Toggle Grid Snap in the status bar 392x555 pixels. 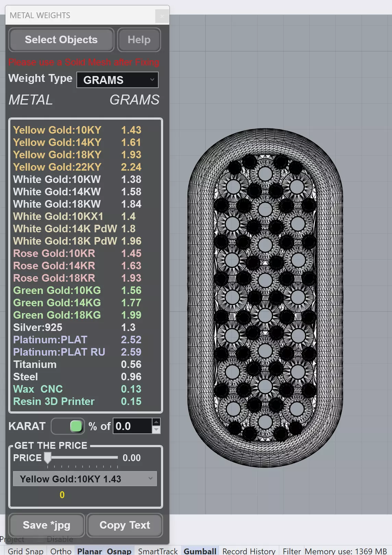pyautogui.click(x=26, y=551)
